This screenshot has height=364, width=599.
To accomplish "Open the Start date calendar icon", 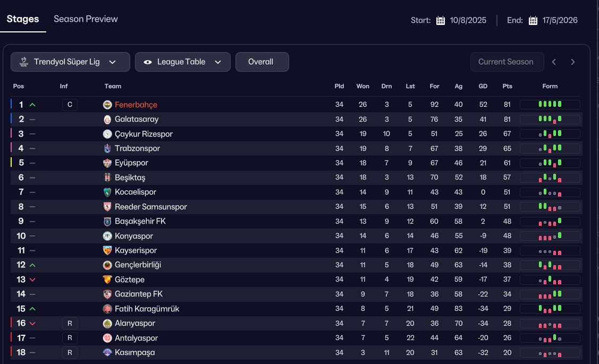I will click(441, 21).
